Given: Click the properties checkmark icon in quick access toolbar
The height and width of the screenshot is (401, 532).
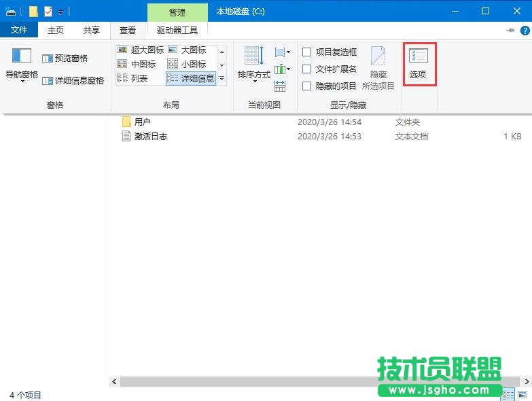Looking at the screenshot, I should click(48, 12).
